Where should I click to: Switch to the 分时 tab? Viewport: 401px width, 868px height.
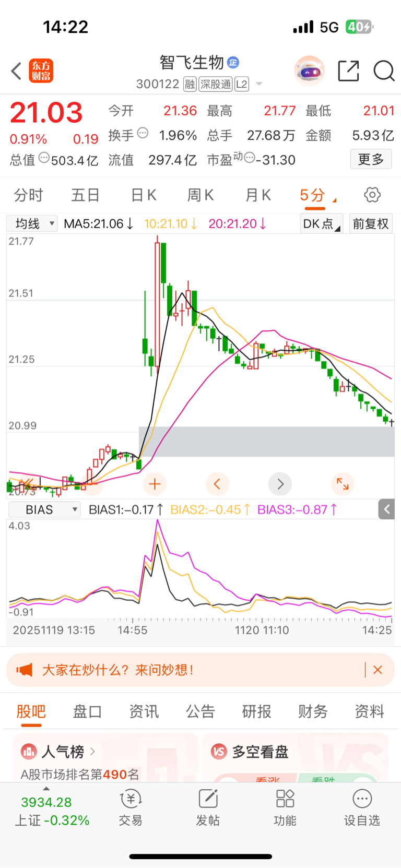pos(28,195)
